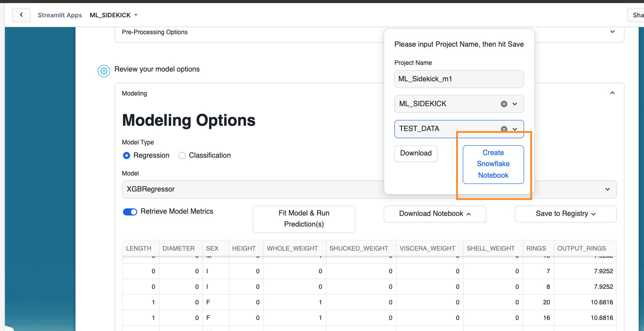Click the Project Name input field
The height and width of the screenshot is (331, 644).
pyautogui.click(x=459, y=79)
